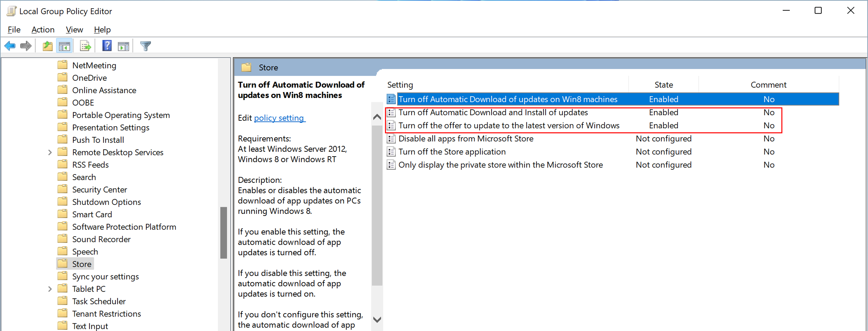Viewport: 868px width, 331px height.
Task: Expand the Tablet PC tree node
Action: point(50,289)
